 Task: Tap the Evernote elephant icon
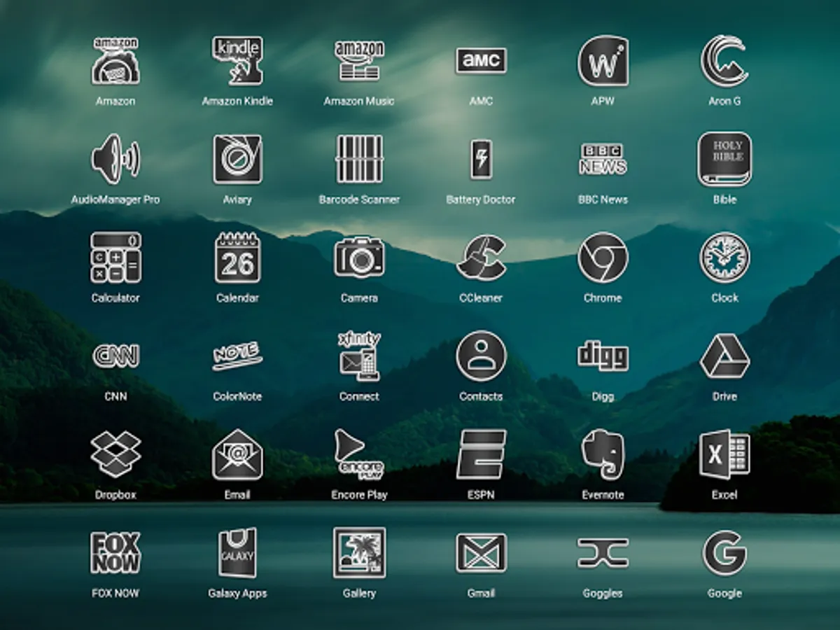click(603, 454)
